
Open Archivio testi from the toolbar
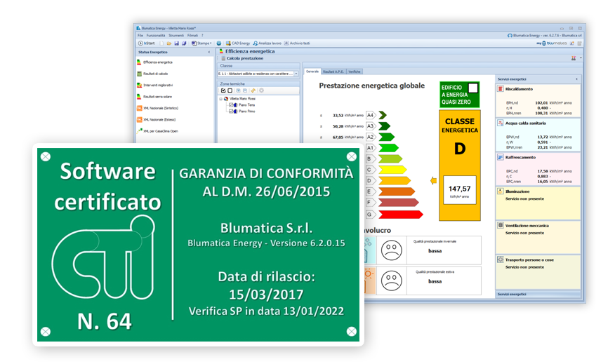coord(297,43)
